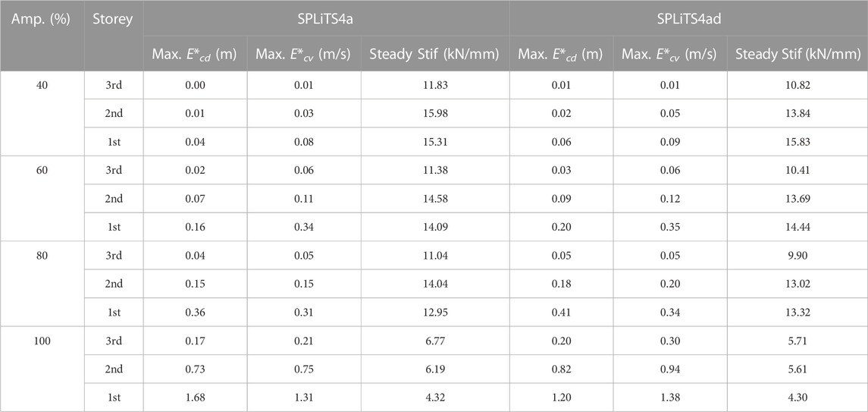Click the amplitude 100 row label
Image resolution: width=868 pixels, height=412 pixels.
point(42,340)
